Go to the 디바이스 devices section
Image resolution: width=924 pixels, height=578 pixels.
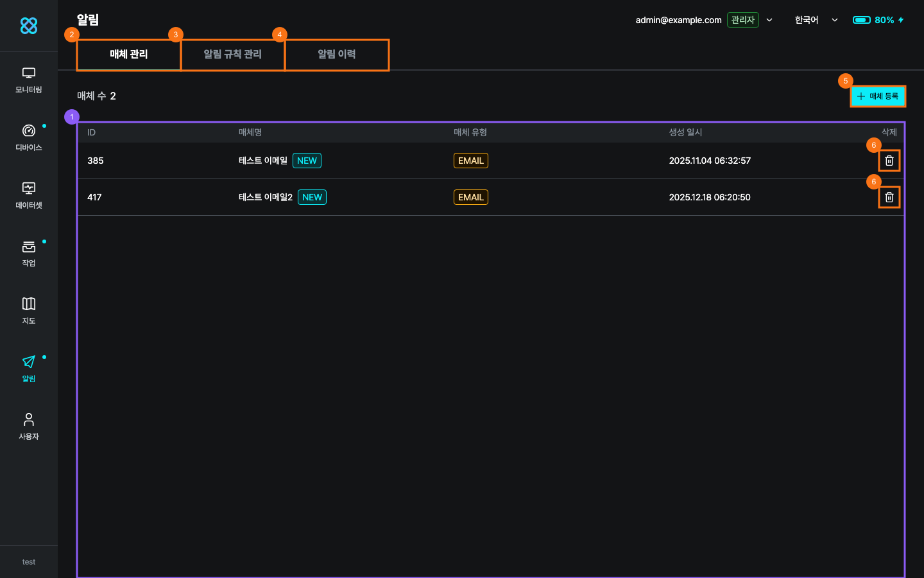point(29,138)
